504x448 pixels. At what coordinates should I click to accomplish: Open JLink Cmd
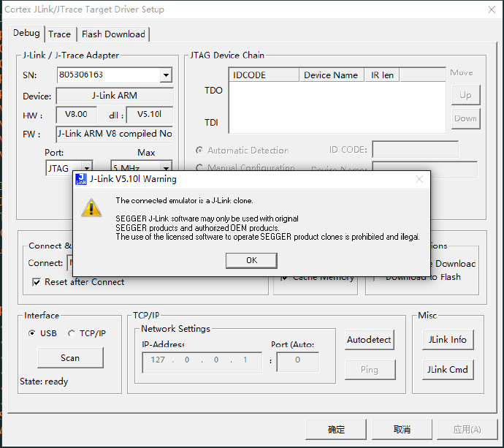[x=448, y=370]
